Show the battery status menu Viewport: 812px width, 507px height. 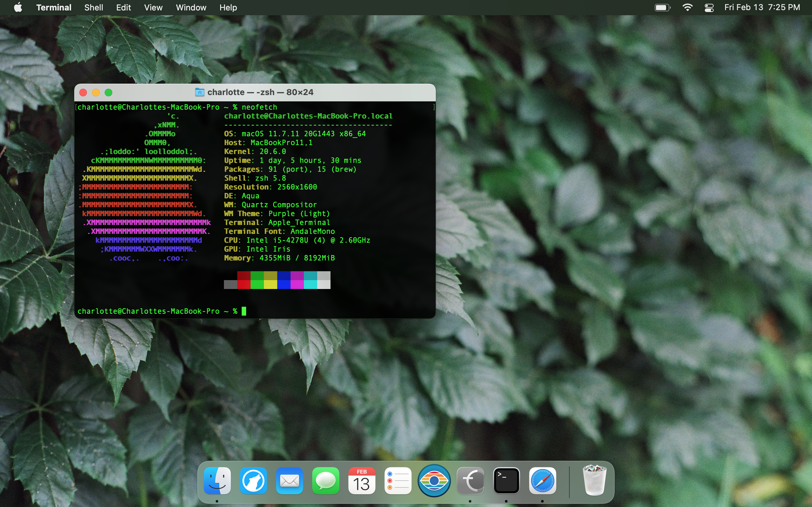pos(662,7)
